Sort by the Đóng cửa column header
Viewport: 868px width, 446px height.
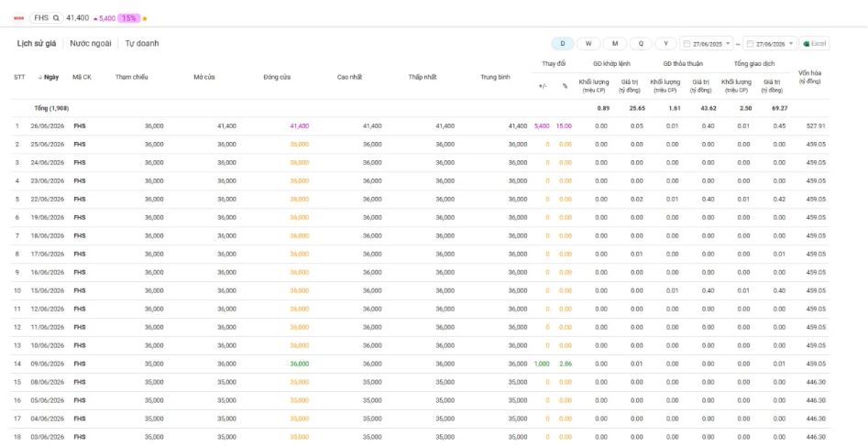click(x=277, y=77)
